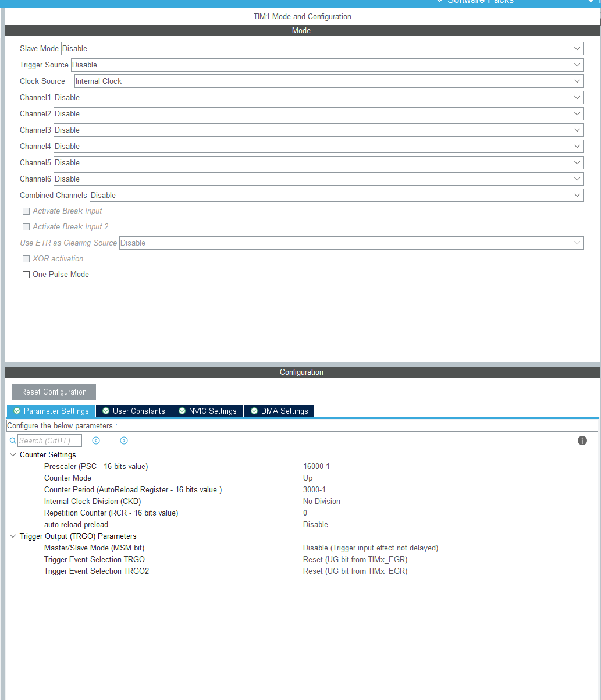Open the Trigger Source dropdown
This screenshot has height=700, width=601.
point(327,65)
